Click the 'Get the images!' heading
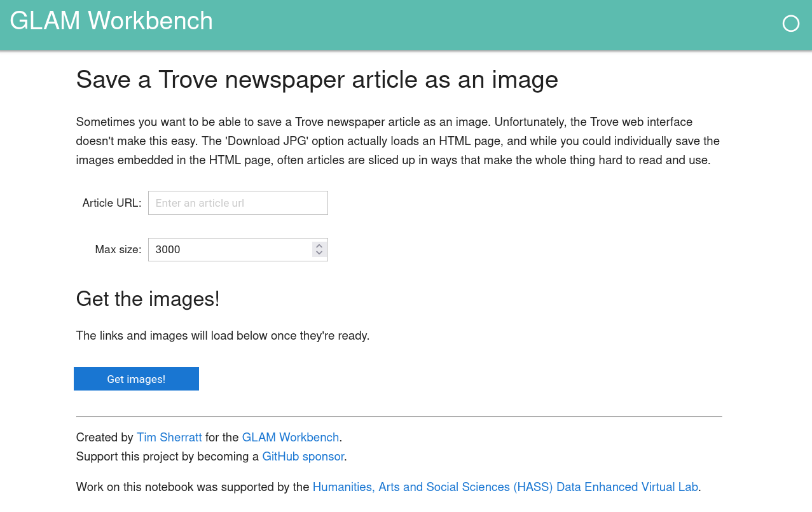This screenshot has height=512, width=812. coord(148,298)
